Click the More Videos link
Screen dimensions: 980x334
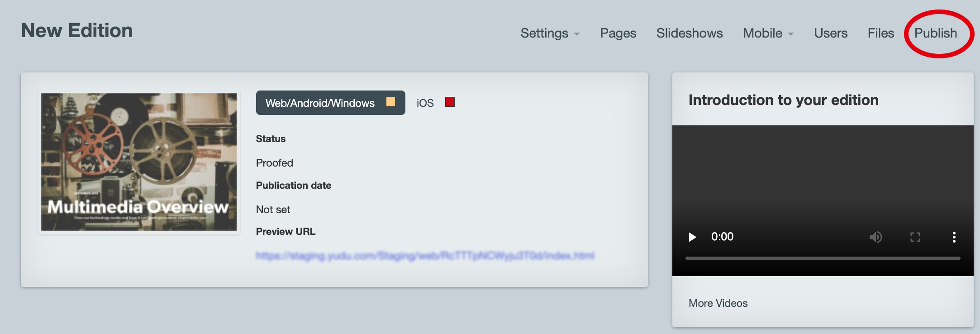(718, 303)
